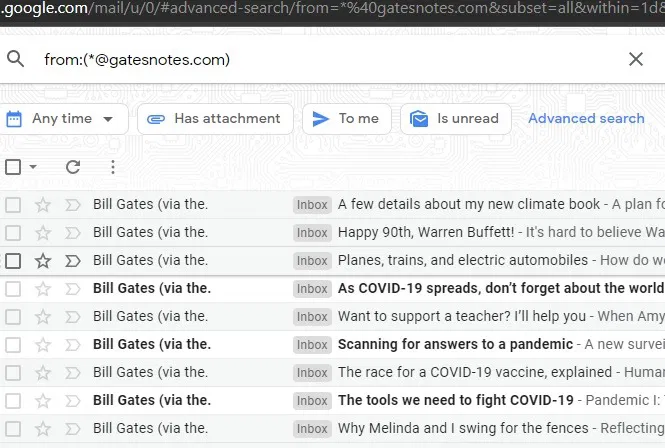The image size is (665, 448).
Task: Select the 'race for a COVID-19 vaccine' checkbox
Action: click(x=13, y=373)
